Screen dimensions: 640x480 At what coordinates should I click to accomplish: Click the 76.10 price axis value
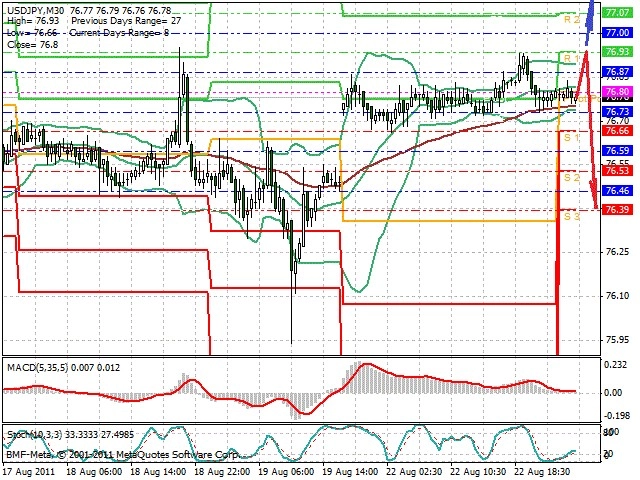pos(617,296)
